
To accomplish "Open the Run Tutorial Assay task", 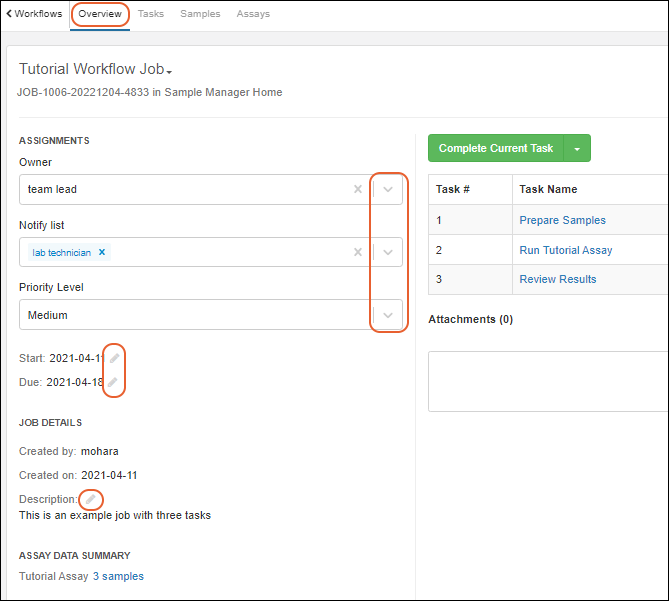I will click(565, 250).
